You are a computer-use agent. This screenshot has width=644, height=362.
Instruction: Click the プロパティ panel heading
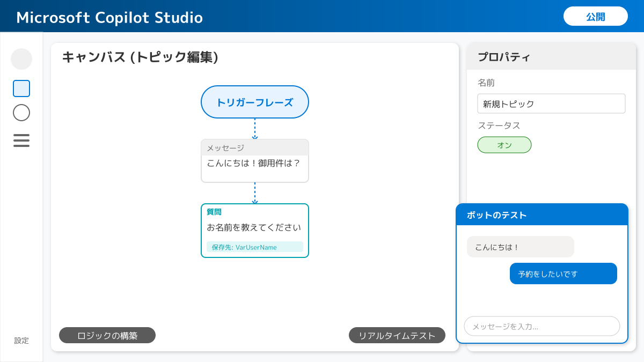pyautogui.click(x=504, y=57)
